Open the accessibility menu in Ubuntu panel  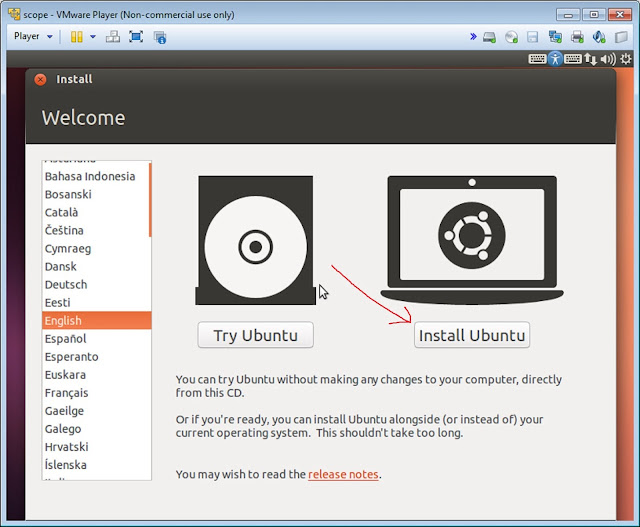tap(555, 59)
